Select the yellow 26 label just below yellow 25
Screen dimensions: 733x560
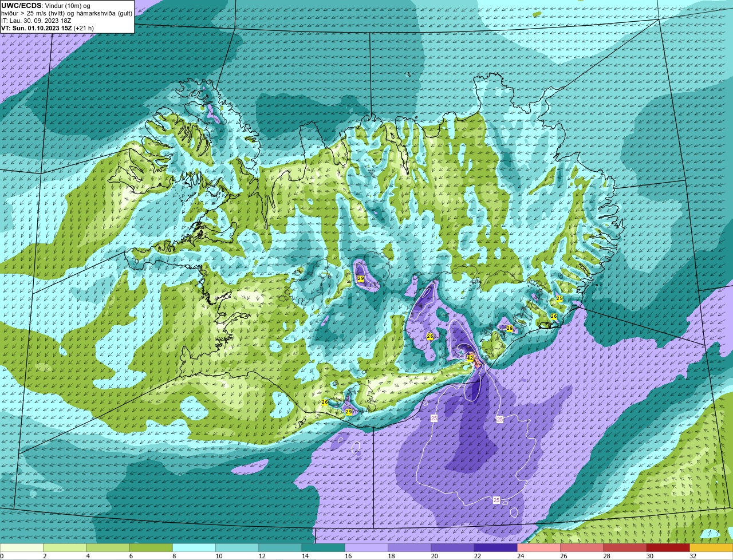[x=554, y=316]
